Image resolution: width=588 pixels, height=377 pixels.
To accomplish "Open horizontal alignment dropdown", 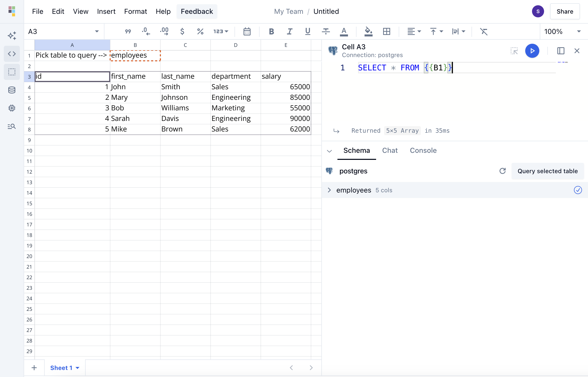I will pos(414,32).
